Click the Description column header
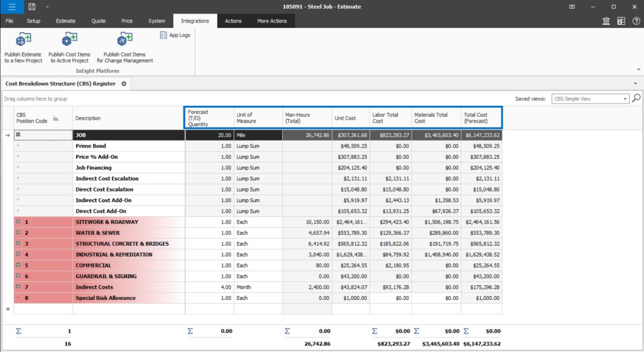Image resolution: width=644 pixels, height=352 pixels. [88, 118]
